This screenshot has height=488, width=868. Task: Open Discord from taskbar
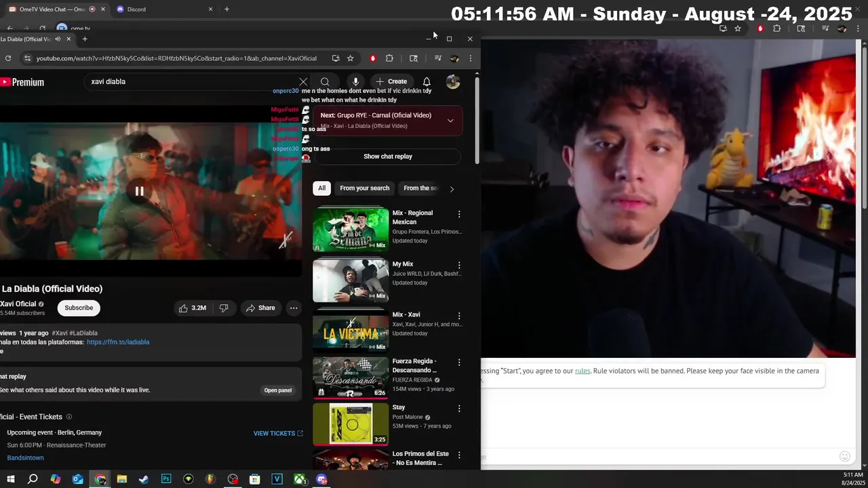[x=321, y=479]
